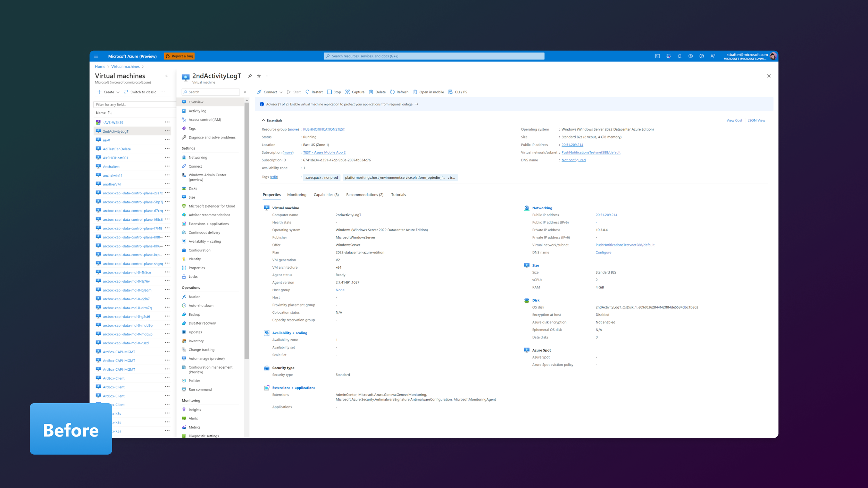Open Cloud Shell from top bar
This screenshot has height=488, width=868.
coord(657,56)
